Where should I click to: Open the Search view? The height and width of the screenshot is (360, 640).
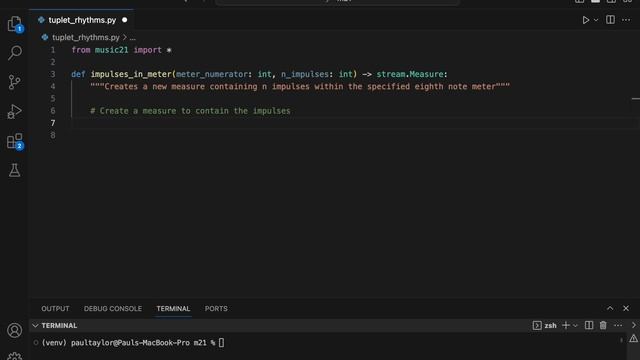pos(15,53)
